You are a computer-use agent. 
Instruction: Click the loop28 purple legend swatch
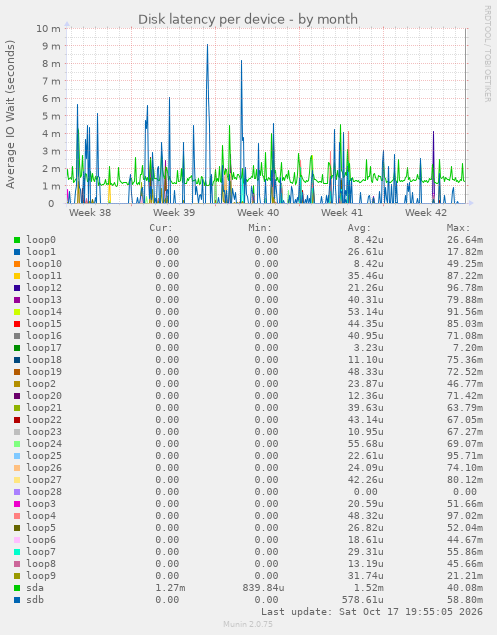pos(17,492)
